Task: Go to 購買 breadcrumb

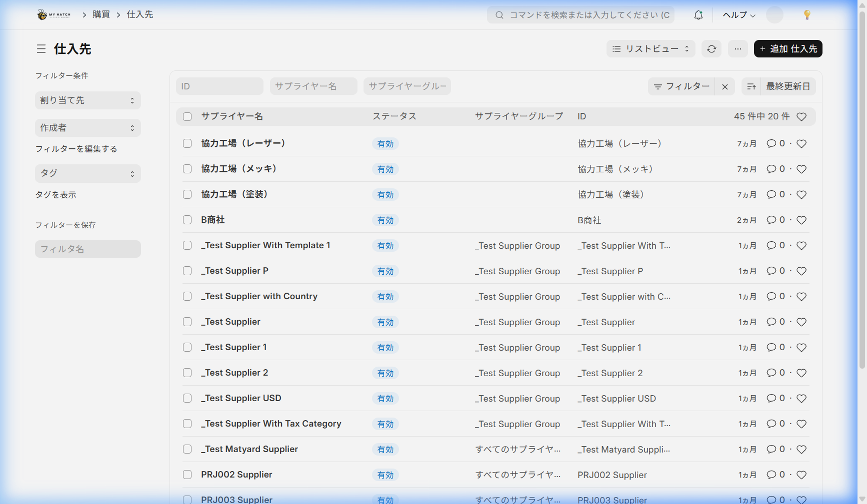Action: [x=101, y=14]
